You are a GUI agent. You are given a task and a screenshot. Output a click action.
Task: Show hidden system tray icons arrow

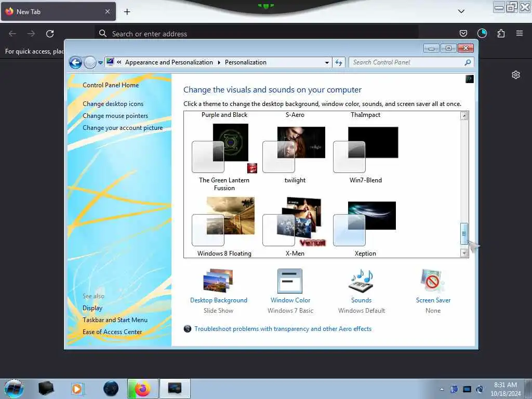tap(442, 389)
